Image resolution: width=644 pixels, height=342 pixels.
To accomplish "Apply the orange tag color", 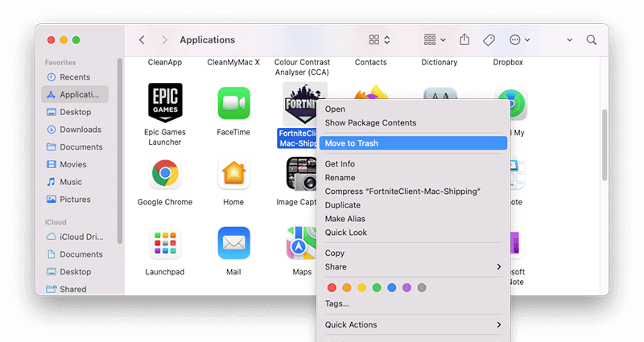I will (x=347, y=288).
